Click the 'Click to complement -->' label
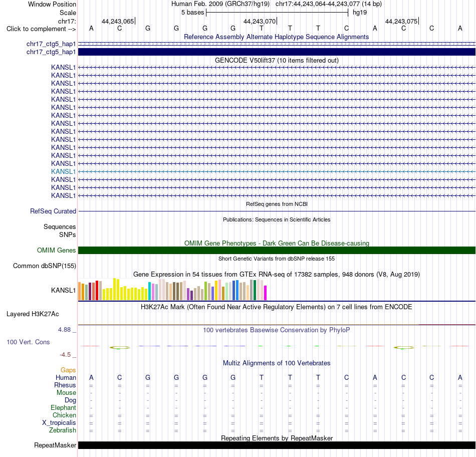The width and height of the screenshot is (476, 457). 41,29
